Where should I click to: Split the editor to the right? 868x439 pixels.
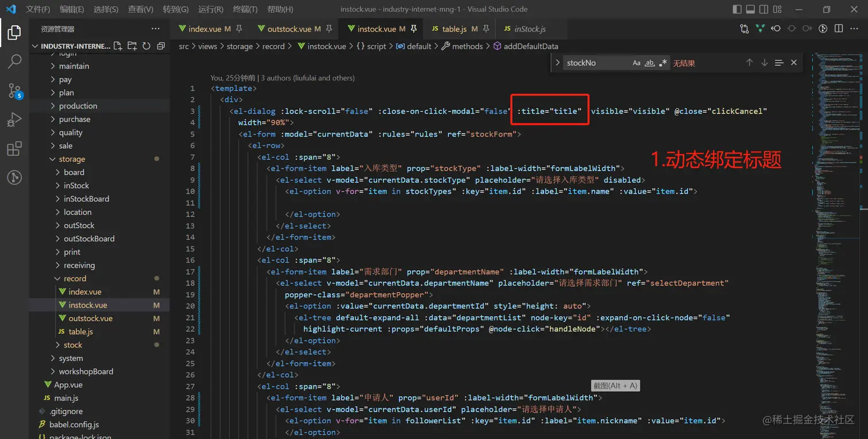coord(839,29)
